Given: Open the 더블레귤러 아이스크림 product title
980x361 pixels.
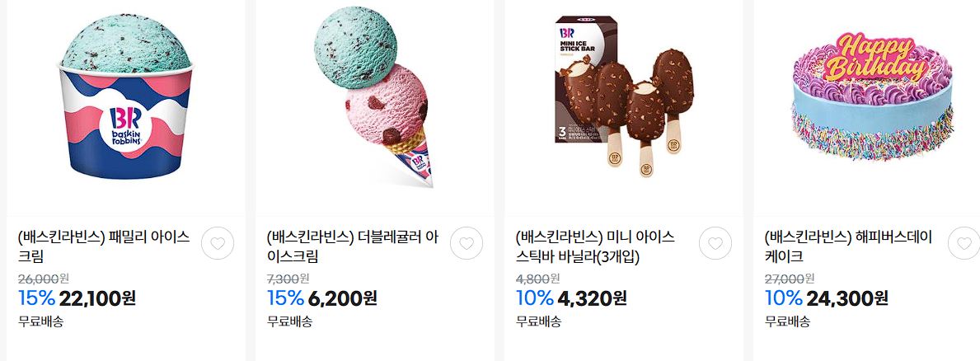Looking at the screenshot, I should tap(353, 246).
